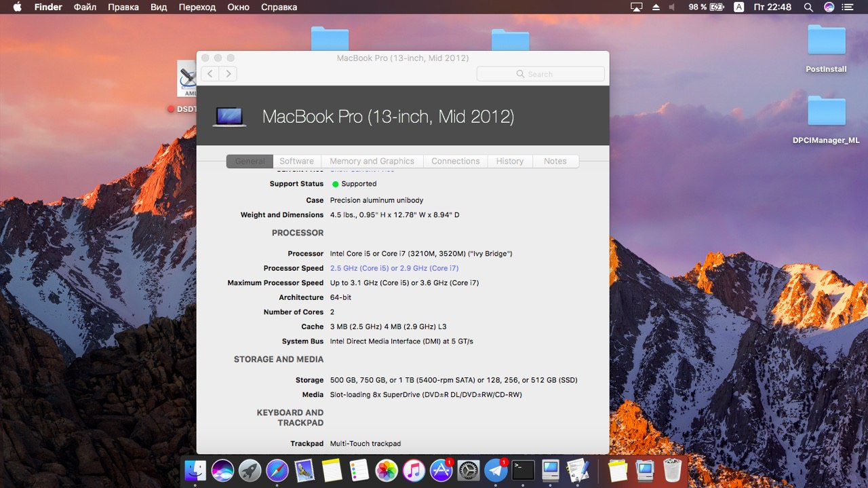Open the Вид menu

click(x=159, y=7)
